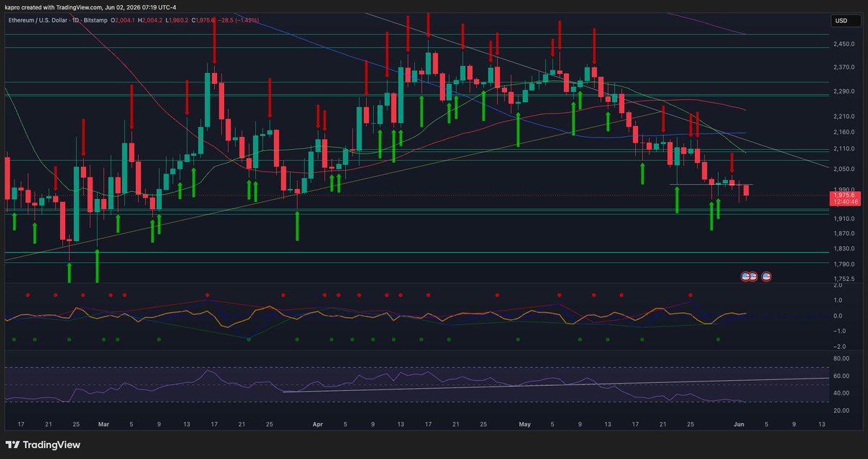Viewport: 868px width, 459px height.
Task: Click the 2,210.0 price axis label
Action: point(845,117)
